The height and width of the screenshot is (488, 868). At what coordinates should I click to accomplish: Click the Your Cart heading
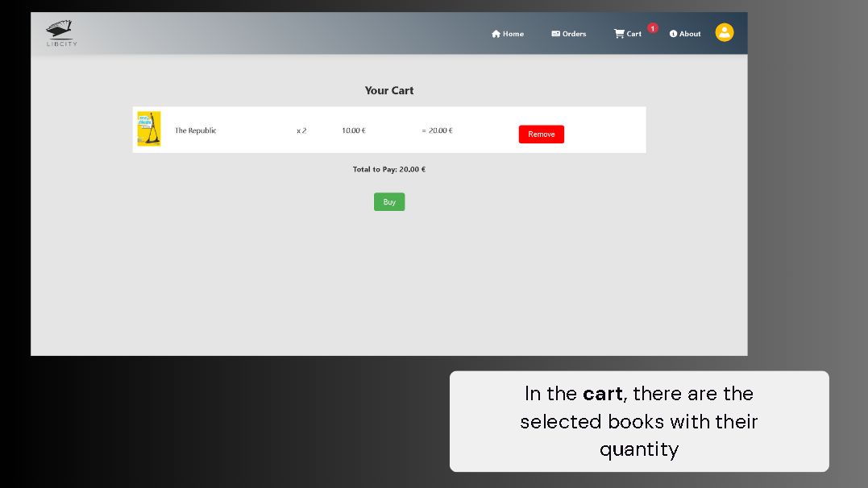point(389,90)
